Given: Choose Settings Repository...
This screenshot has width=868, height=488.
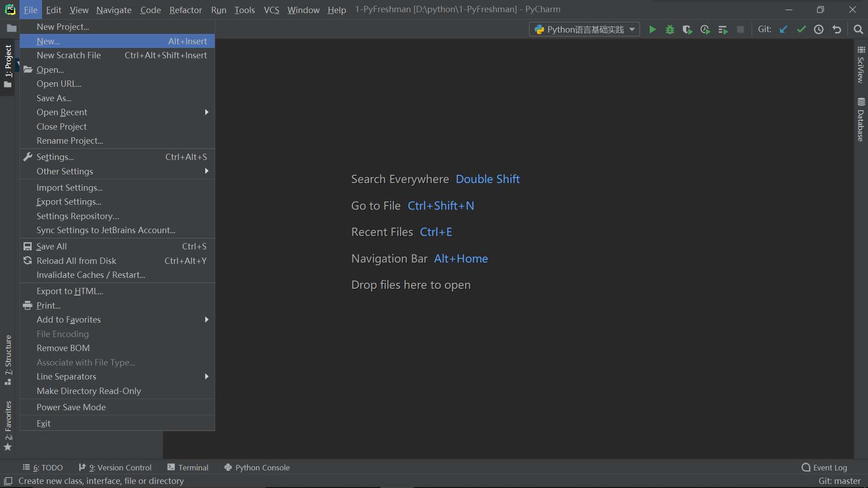Looking at the screenshot, I should (117, 216).
